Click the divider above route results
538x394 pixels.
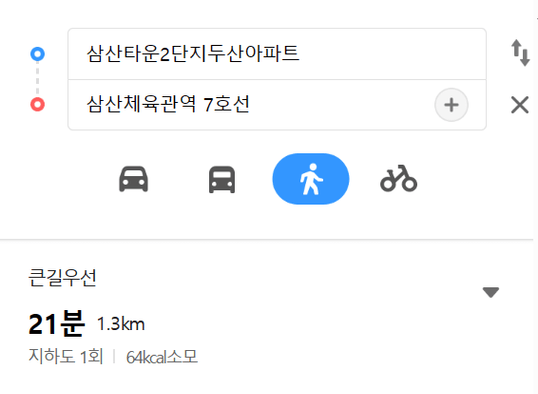pyautogui.click(x=267, y=239)
